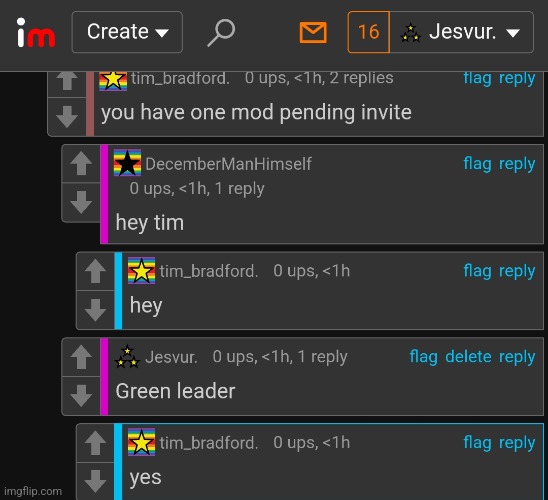548x500 pixels.
Task: Open the search magnifier icon
Action: (221, 32)
